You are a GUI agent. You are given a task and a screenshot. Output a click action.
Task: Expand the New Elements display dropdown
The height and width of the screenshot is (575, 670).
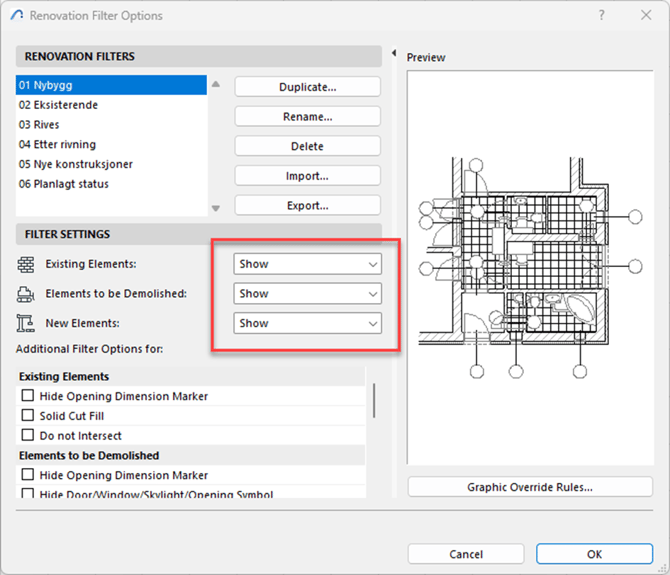307,323
